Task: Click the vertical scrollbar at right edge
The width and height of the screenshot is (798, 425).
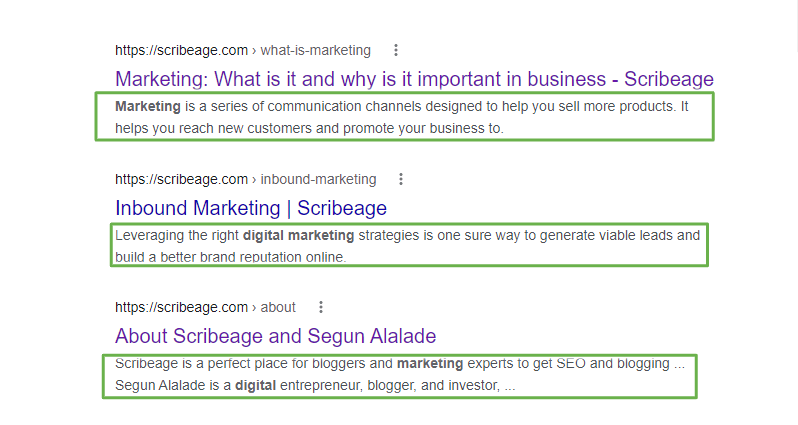Action: click(795, 25)
